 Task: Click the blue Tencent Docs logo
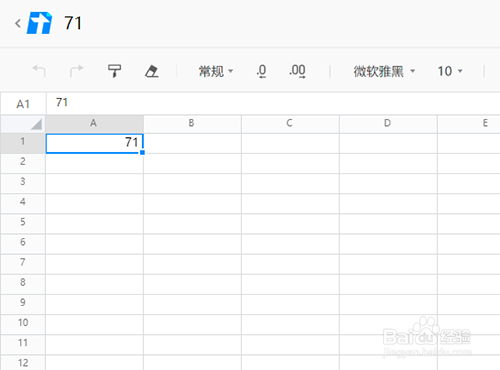point(40,23)
